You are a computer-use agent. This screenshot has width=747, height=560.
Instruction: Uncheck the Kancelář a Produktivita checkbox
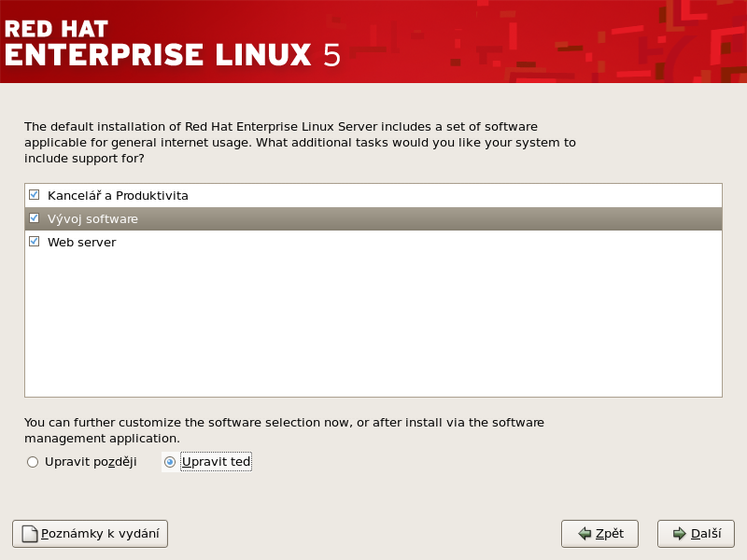point(35,195)
